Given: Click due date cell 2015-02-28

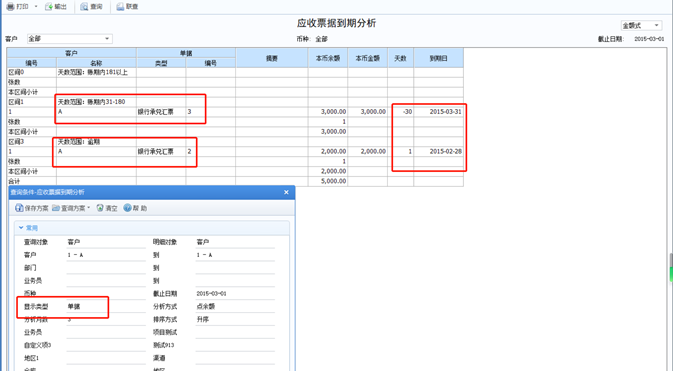Looking at the screenshot, I should (x=438, y=152).
